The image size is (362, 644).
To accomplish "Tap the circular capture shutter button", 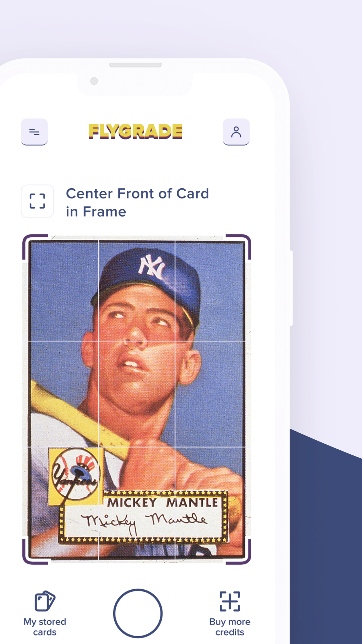I will [138, 613].
